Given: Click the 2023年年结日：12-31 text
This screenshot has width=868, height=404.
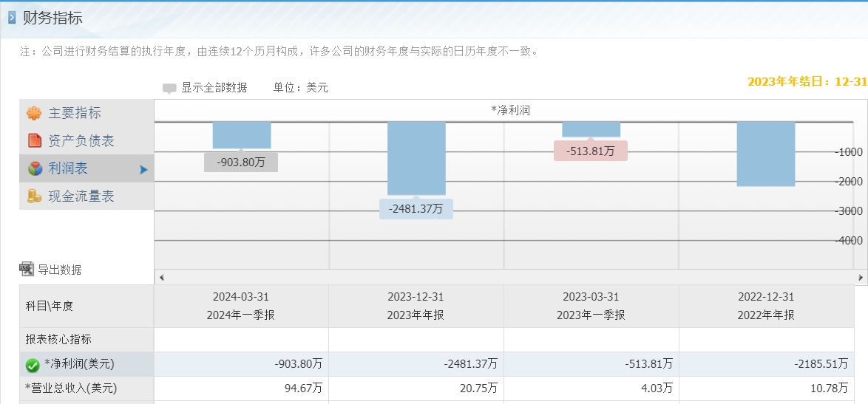Looking at the screenshot, I should tap(807, 82).
